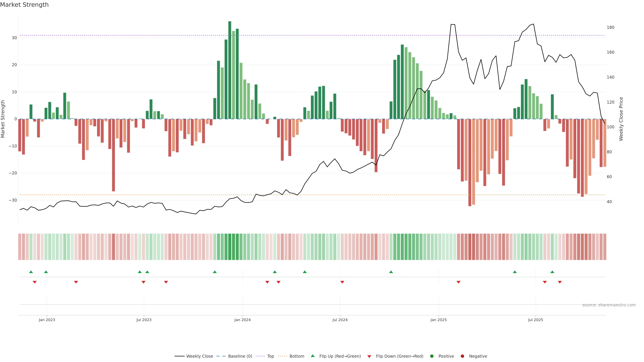Click the deepest red bar below -30
644x362 pixels.
click(x=470, y=162)
